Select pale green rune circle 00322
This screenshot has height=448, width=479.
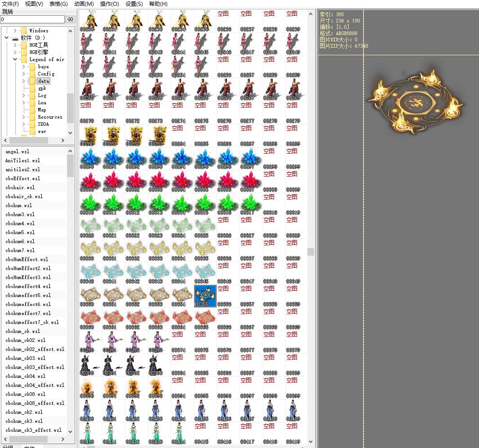136,227
